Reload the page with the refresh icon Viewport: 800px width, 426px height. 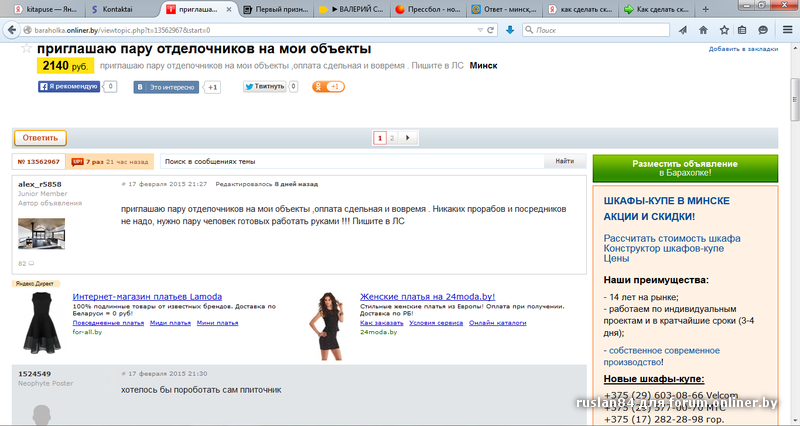(x=492, y=30)
